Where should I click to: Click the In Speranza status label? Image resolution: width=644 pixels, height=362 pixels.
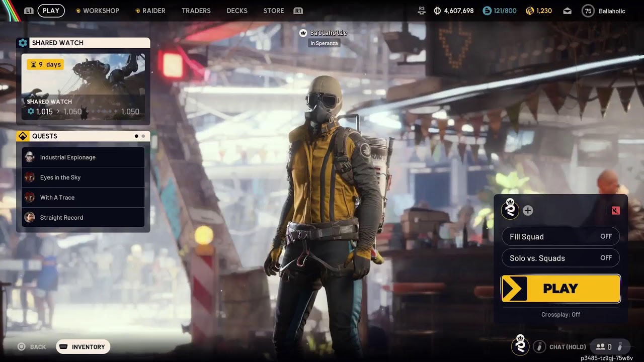[324, 43]
